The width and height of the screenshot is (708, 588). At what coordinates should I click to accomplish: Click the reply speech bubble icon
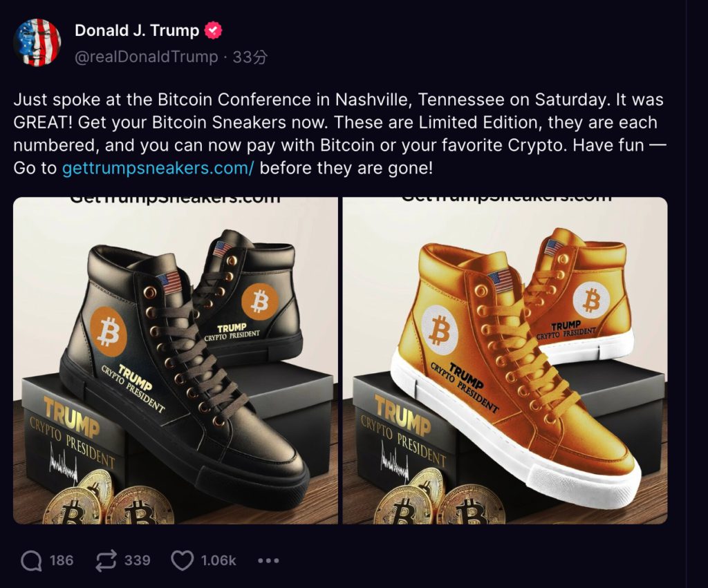click(x=31, y=560)
